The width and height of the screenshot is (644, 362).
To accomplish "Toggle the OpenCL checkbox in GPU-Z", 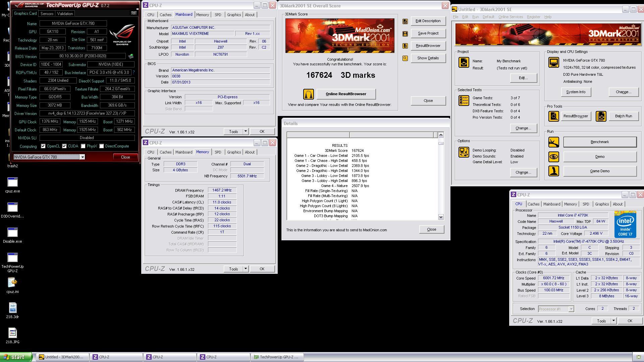I will (x=43, y=146).
